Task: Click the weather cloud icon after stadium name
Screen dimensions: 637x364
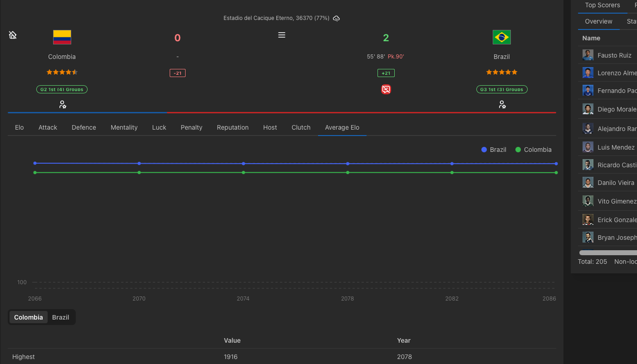Action: (x=336, y=19)
